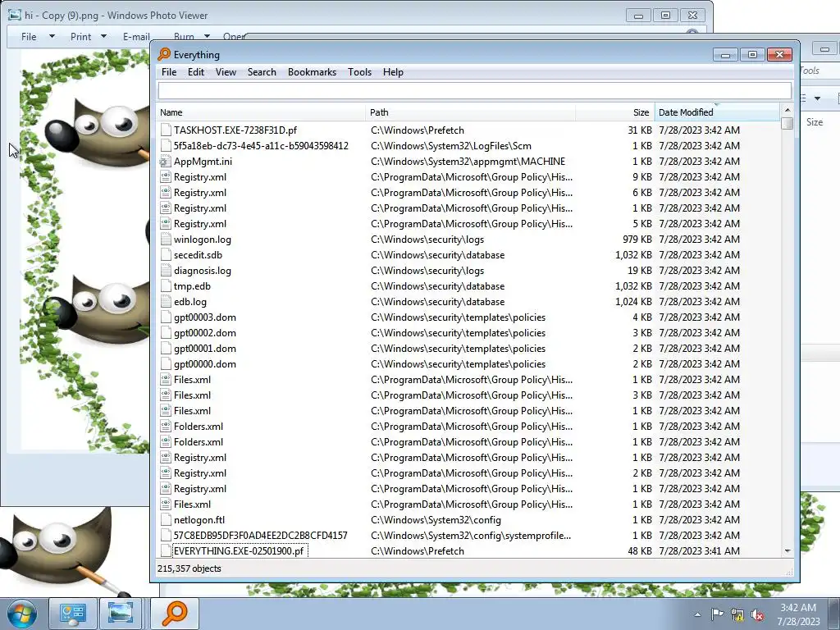840x630 pixels.
Task: Select the gpt00002.dom result
Action: 204,333
